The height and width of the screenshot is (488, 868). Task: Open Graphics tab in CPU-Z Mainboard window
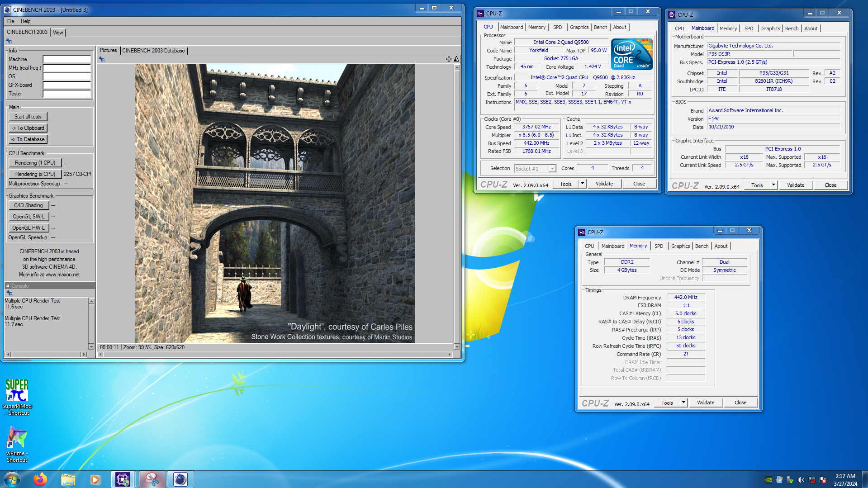[770, 28]
